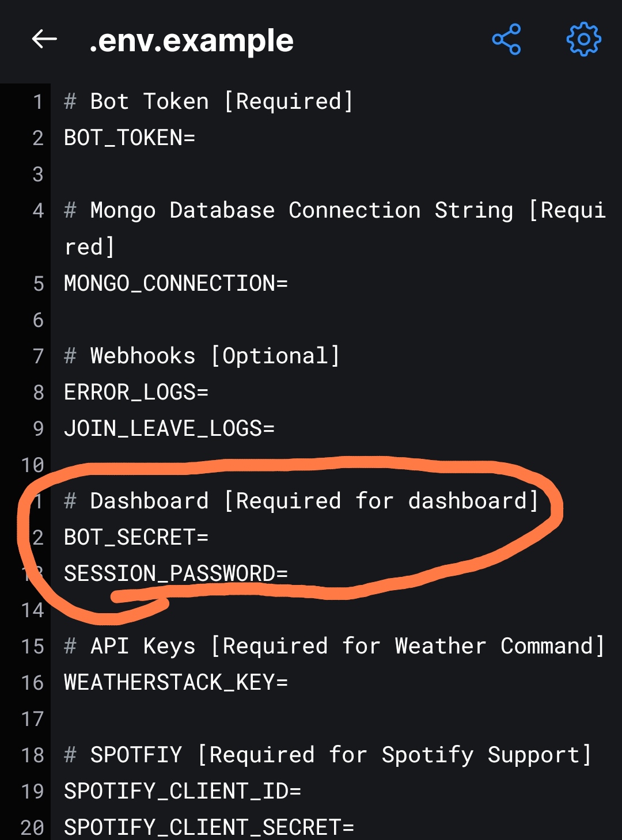Select line number 1 in the gutter
Screen dimensions: 622x840
[37, 101]
